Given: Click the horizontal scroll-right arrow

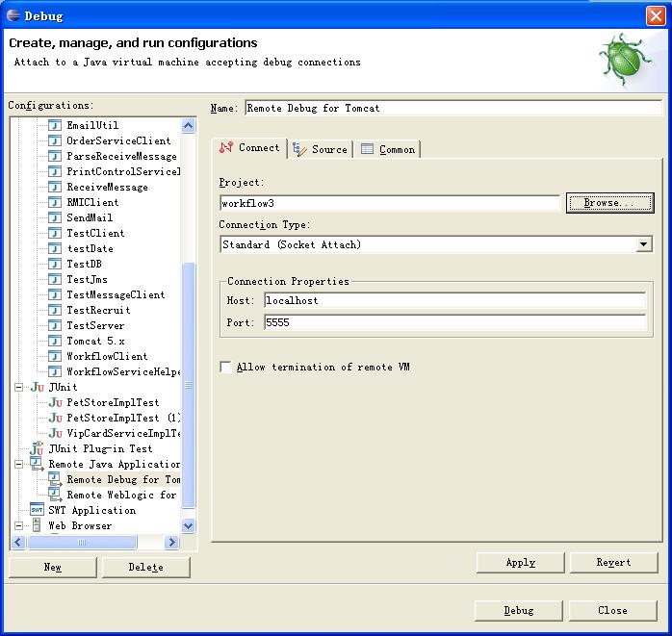Looking at the screenshot, I should pos(171,543).
